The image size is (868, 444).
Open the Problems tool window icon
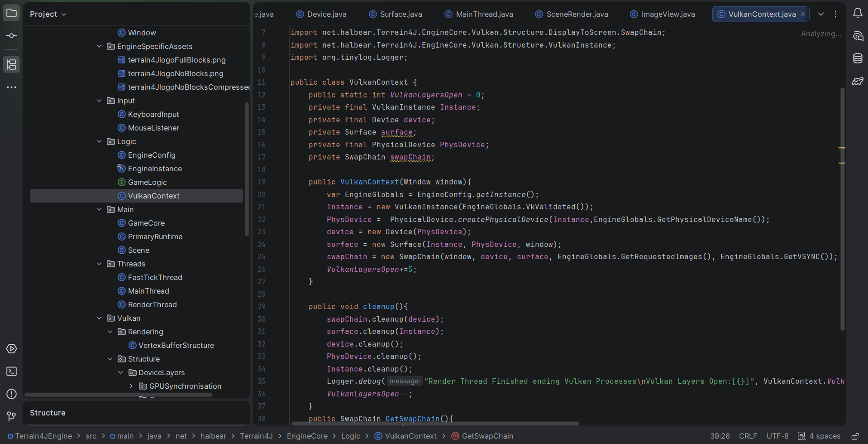click(x=11, y=394)
